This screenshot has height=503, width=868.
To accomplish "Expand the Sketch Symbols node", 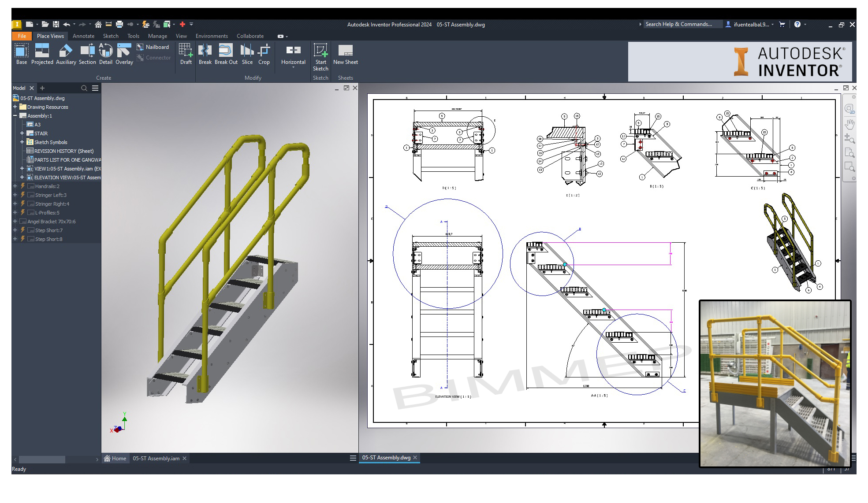I will [22, 142].
